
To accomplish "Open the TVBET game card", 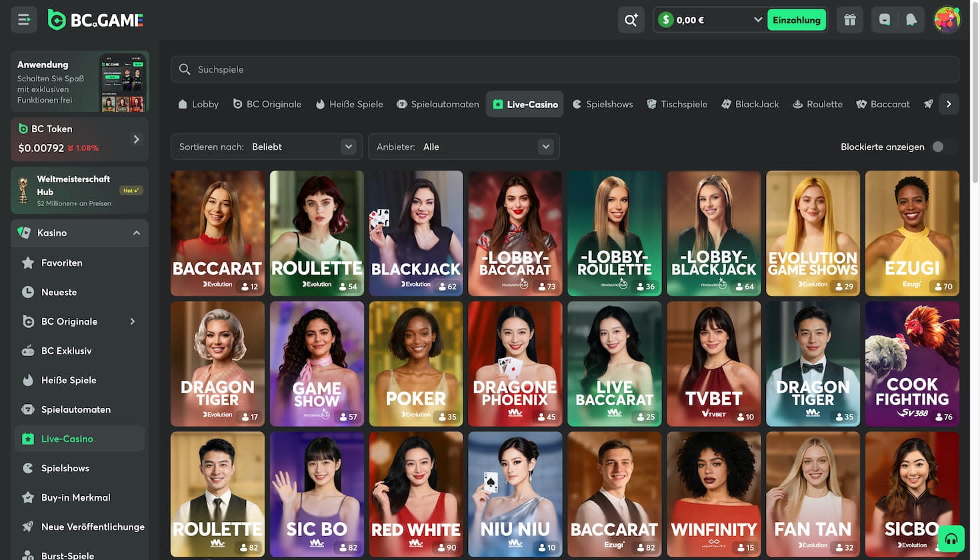I will [x=713, y=364].
